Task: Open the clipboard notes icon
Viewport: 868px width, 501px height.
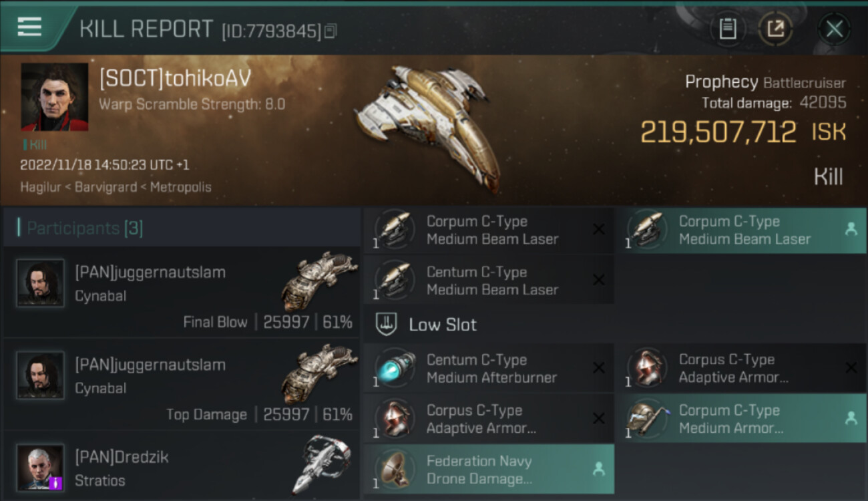Action: (x=728, y=29)
